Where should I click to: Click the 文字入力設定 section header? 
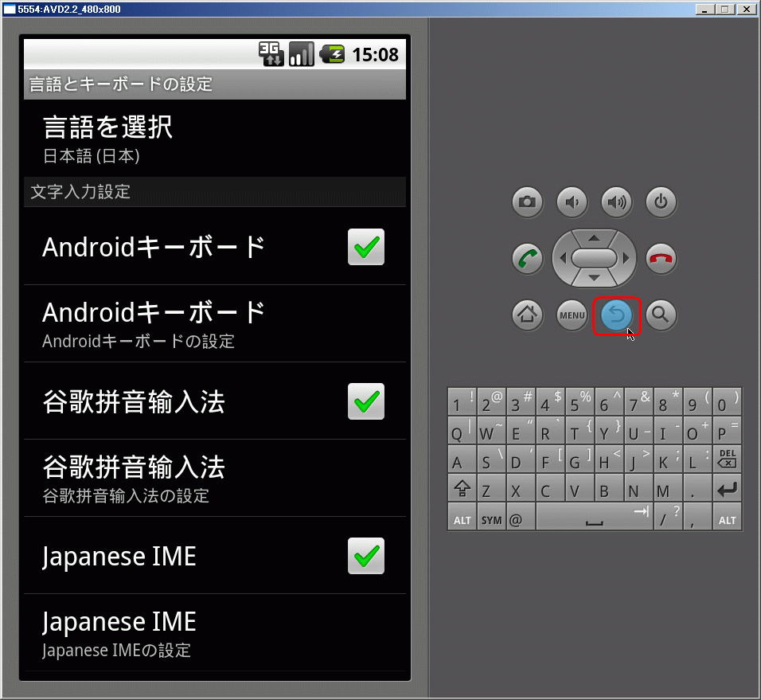[x=215, y=192]
